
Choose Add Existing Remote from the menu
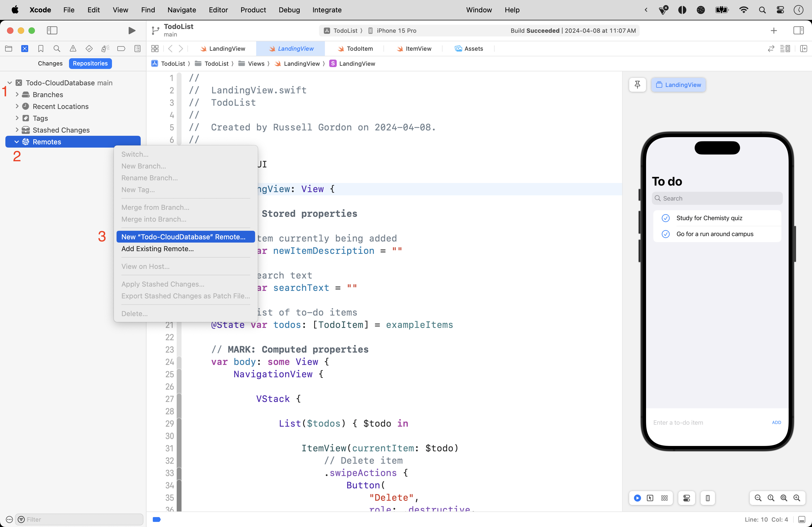157,249
